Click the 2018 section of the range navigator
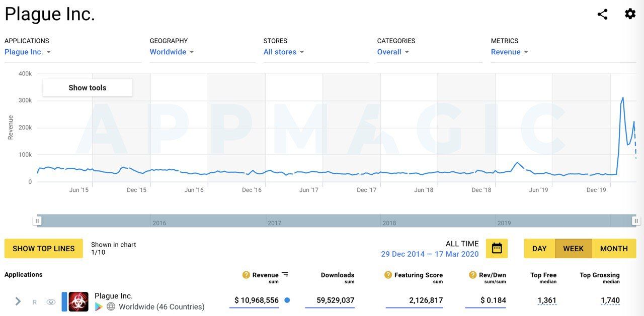The width and height of the screenshot is (644, 316). tap(438, 221)
